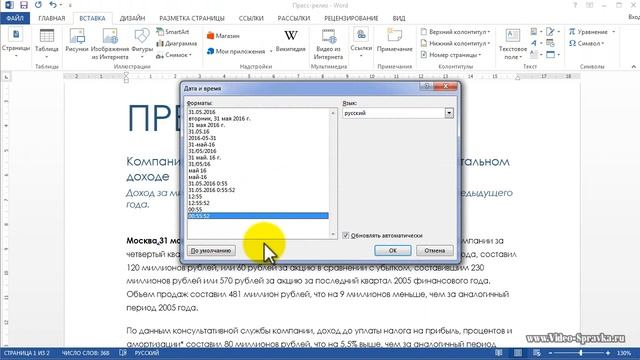Viewport: 640px width, 360px height.
Task: Open the Язык language dropdown
Action: click(449, 113)
